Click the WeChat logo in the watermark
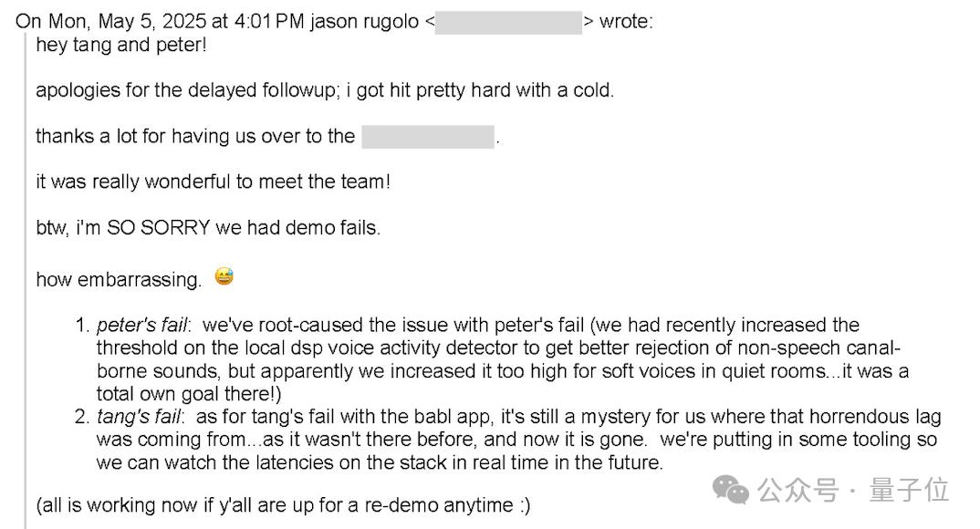 click(x=731, y=489)
